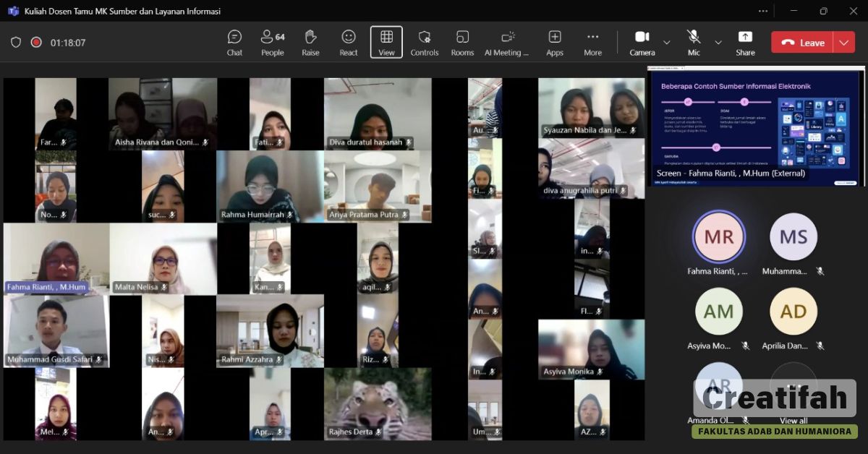868x454 pixels.
Task: Click the Share screen icon
Action: coord(745,42)
